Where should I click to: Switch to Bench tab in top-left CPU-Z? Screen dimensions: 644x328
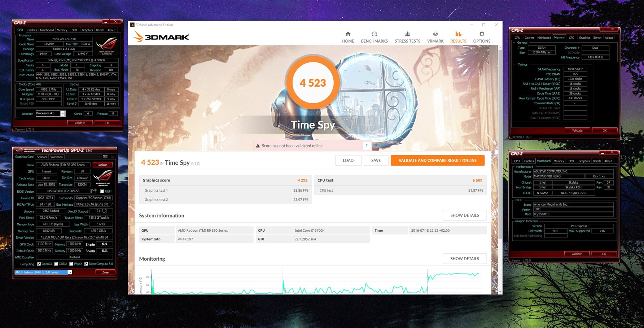coord(100,30)
